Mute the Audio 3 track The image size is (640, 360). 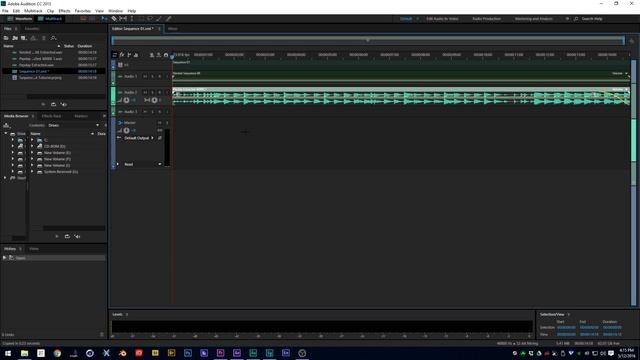click(x=145, y=111)
